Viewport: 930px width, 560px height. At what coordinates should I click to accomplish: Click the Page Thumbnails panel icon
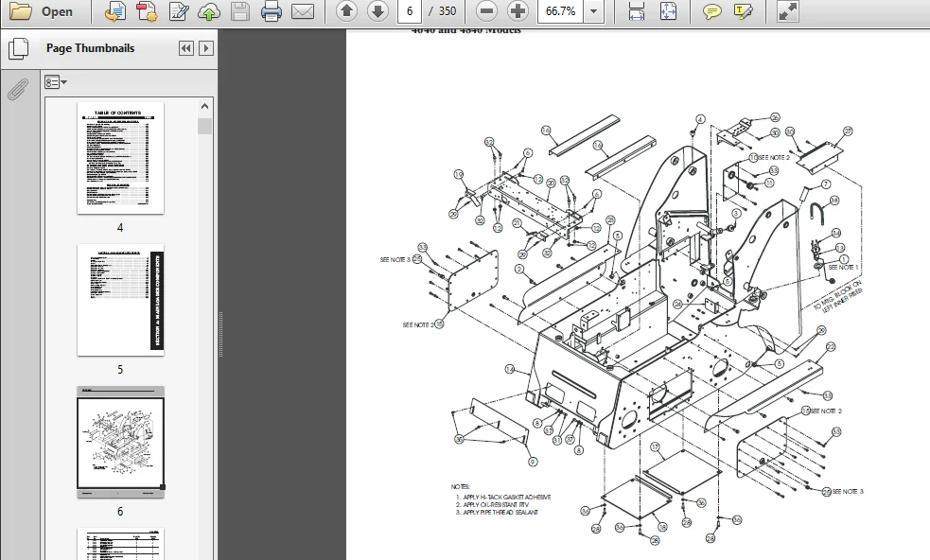pyautogui.click(x=18, y=48)
